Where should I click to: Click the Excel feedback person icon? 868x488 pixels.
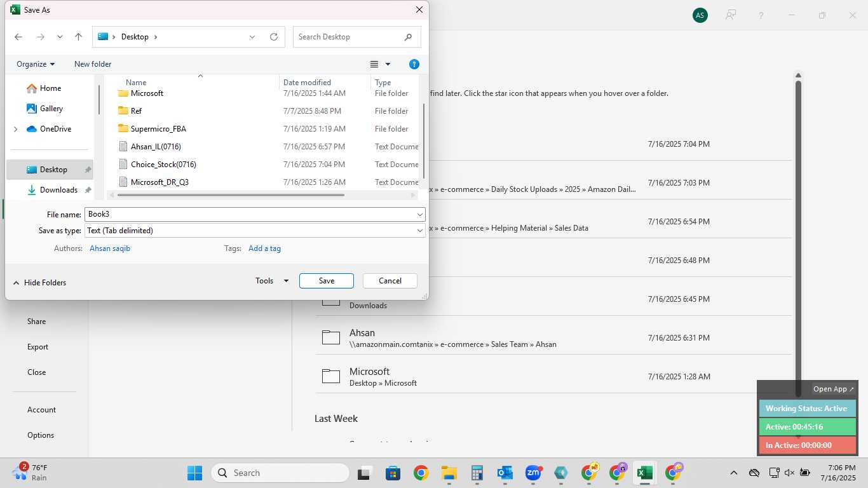coord(731,15)
